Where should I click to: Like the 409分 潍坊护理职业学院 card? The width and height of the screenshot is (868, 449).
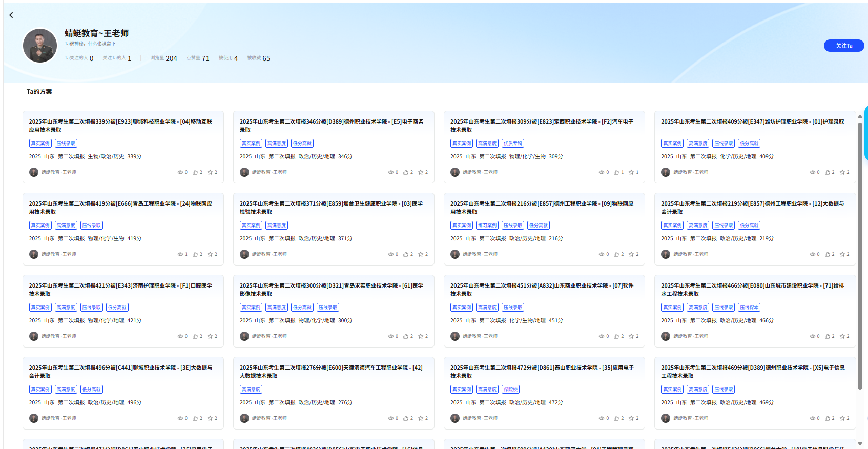[x=828, y=172]
